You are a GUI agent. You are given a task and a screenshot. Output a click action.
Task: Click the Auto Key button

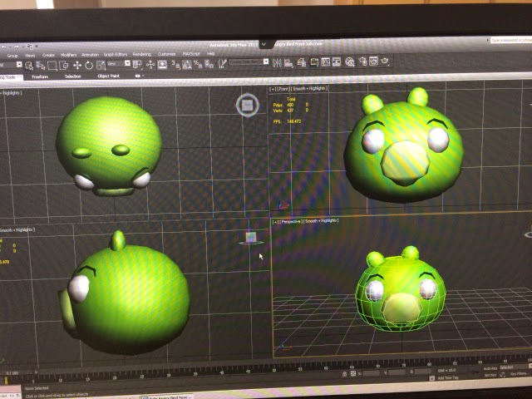491,368
